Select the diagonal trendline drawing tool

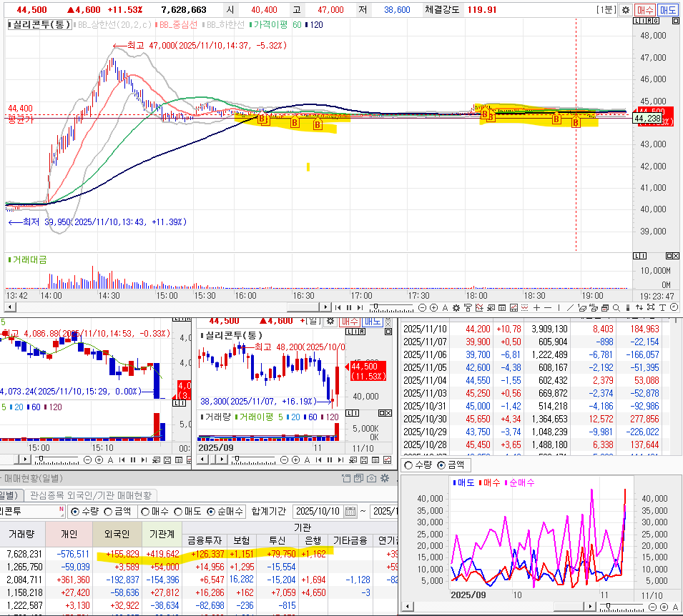point(570,308)
